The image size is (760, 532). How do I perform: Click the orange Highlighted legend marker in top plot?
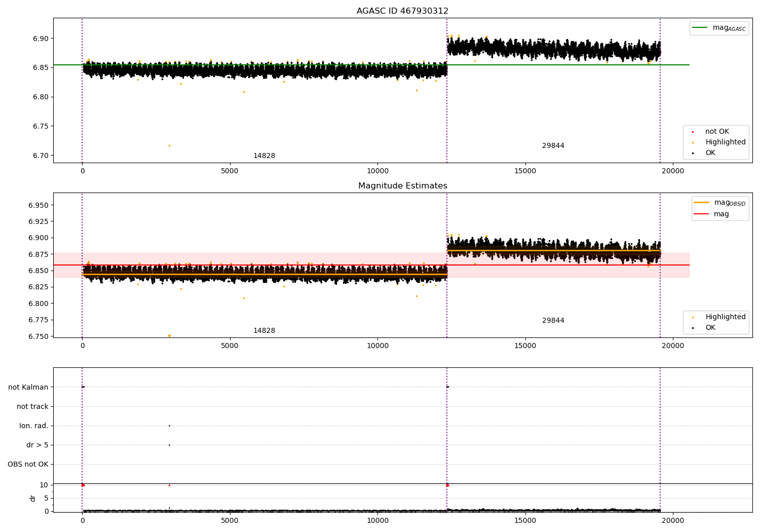(693, 142)
